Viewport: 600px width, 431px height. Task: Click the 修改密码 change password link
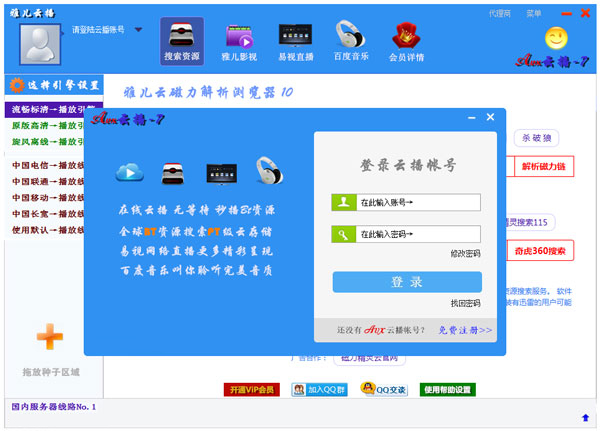[465, 254]
